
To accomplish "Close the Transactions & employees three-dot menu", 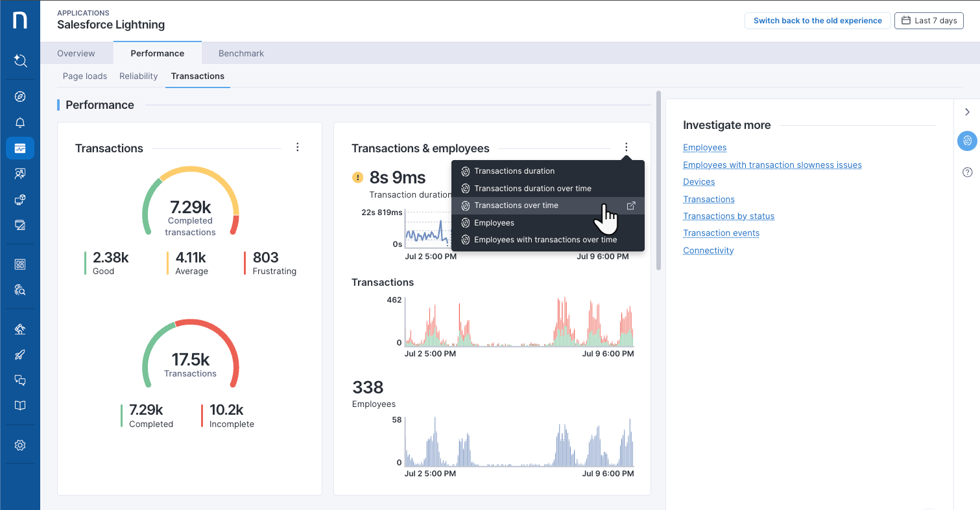I will 626,148.
